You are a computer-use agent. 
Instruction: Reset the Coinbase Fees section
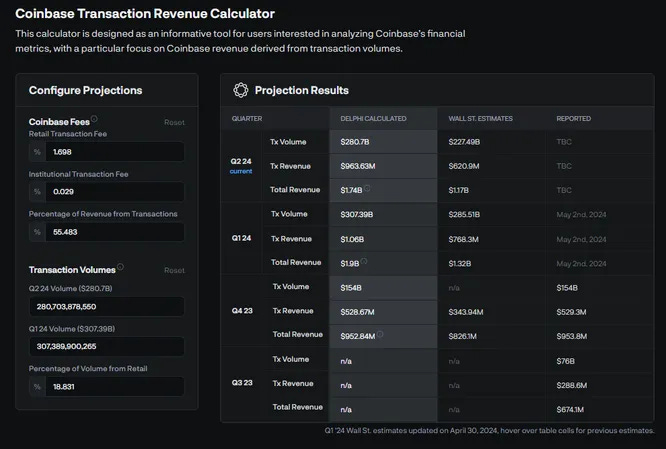(174, 122)
